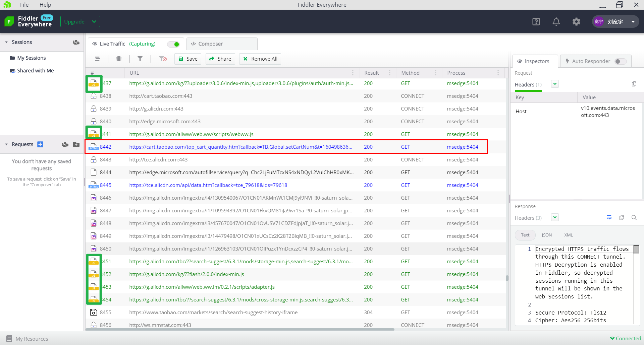
Task: Open the filter funnel icon
Action: coord(140,59)
